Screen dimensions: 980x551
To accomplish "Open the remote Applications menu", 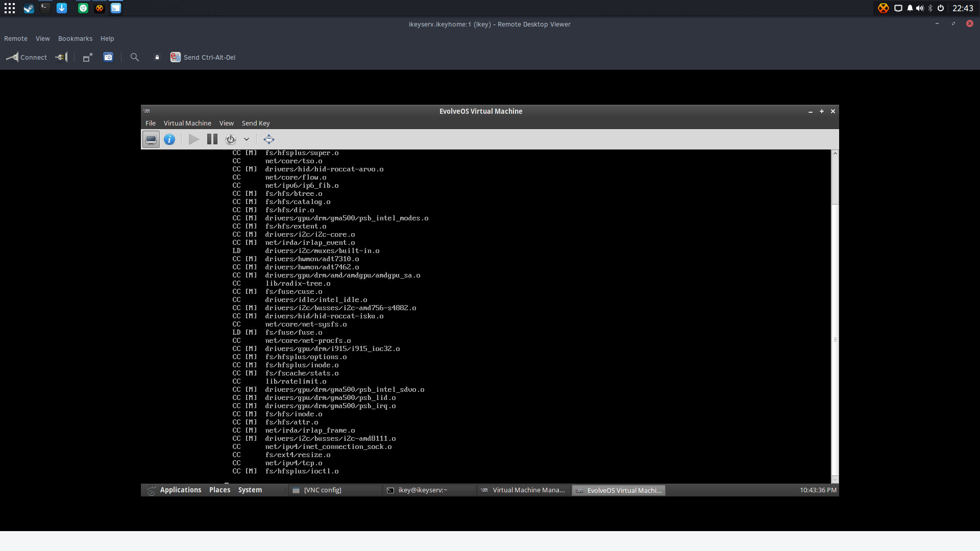I will (x=181, y=490).
